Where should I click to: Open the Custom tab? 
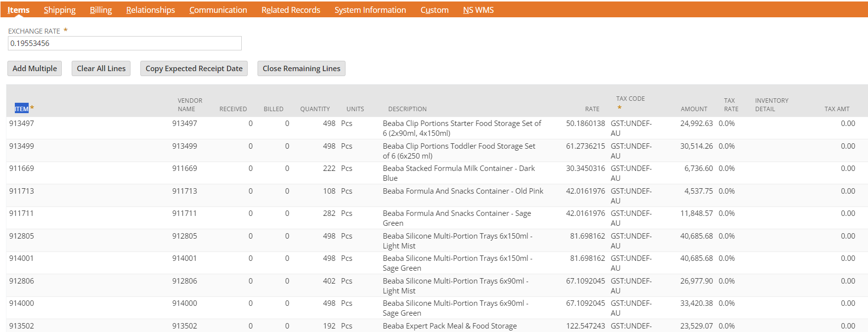tap(434, 10)
